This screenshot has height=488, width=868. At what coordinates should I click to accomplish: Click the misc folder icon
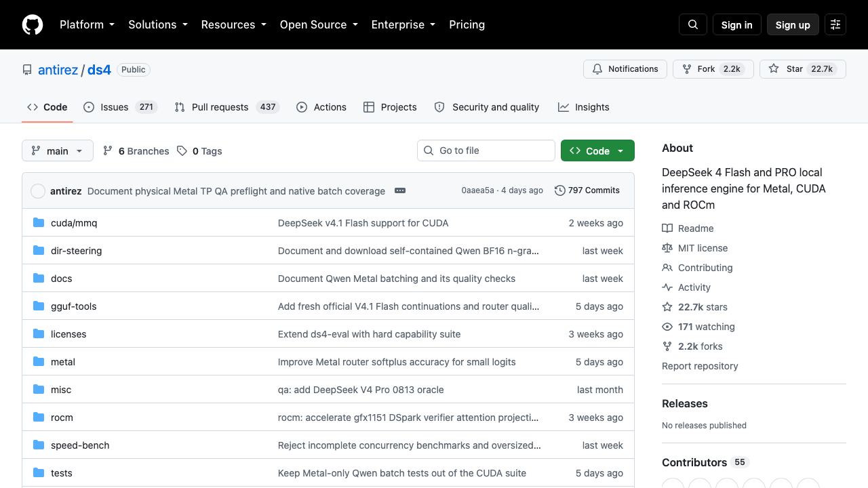pyautogui.click(x=39, y=389)
